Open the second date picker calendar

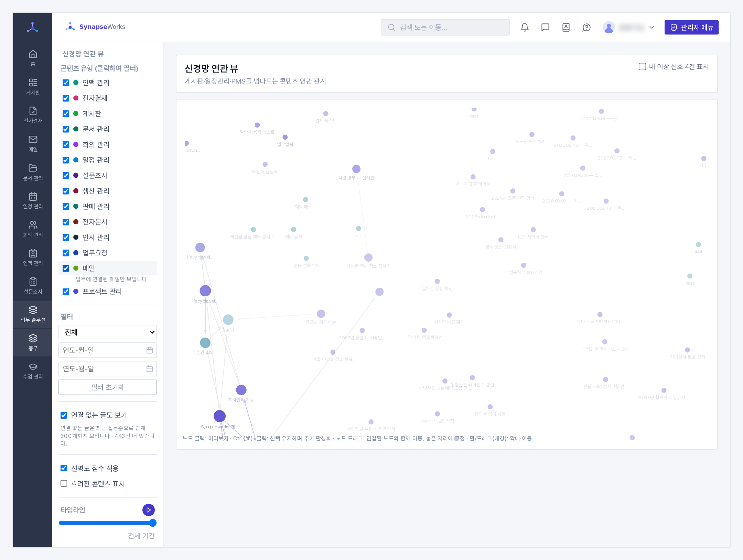150,369
